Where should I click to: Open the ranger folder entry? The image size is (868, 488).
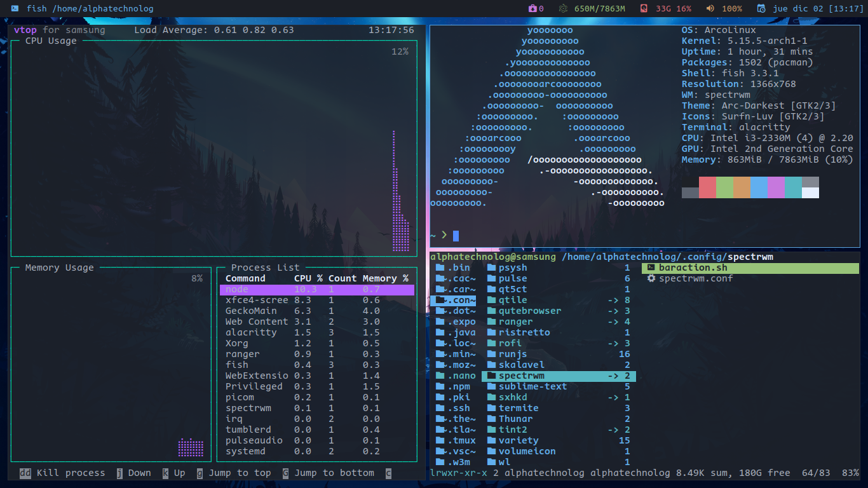pyautogui.click(x=559, y=322)
